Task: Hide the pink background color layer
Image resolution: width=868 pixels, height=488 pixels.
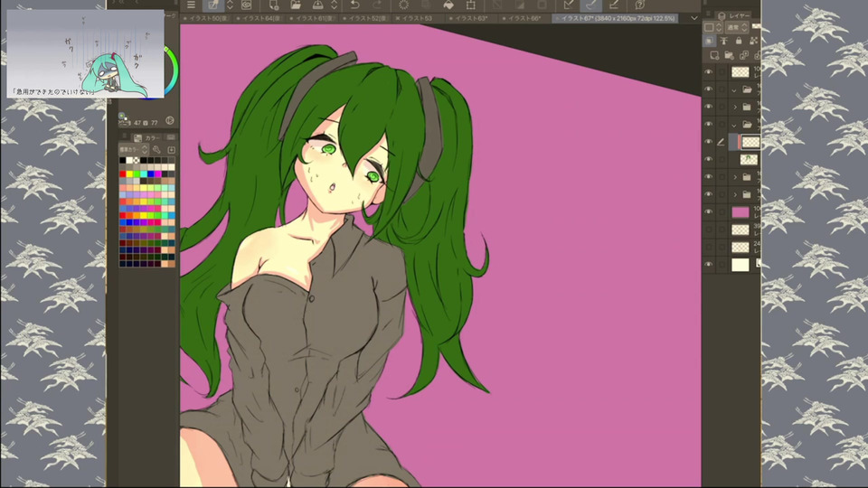Action: (709, 212)
